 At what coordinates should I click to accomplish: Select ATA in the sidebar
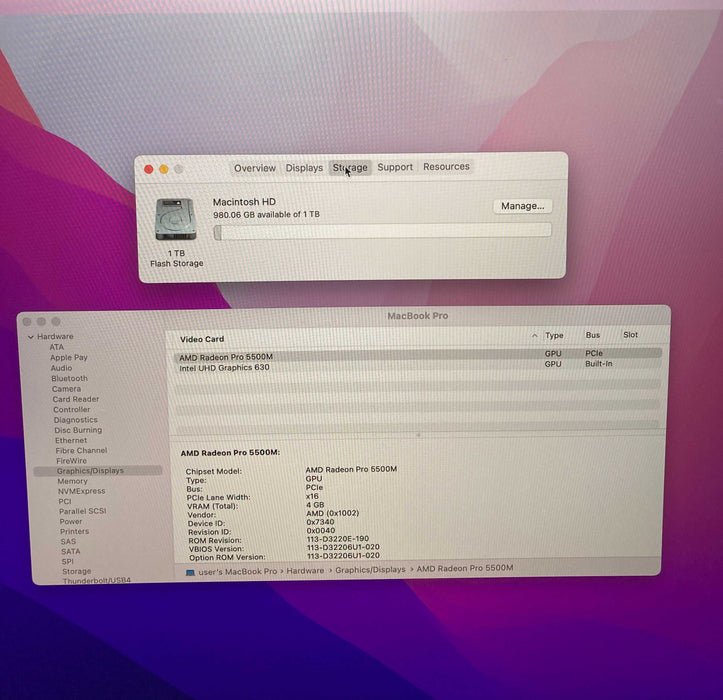pyautogui.click(x=57, y=347)
